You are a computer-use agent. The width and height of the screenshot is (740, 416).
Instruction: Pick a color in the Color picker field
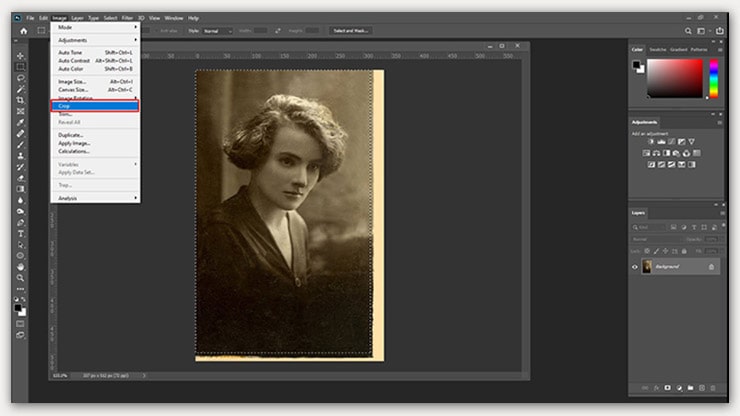(x=675, y=78)
